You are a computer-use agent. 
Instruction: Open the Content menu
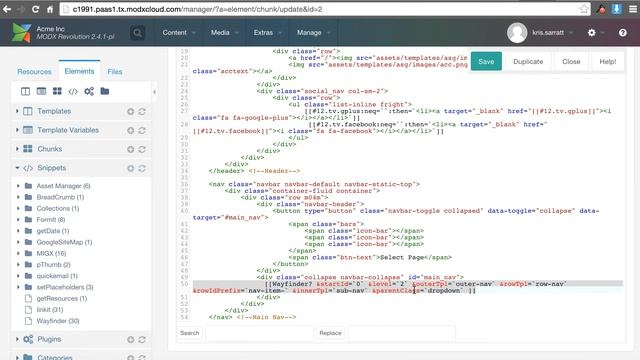pyautogui.click(x=179, y=33)
